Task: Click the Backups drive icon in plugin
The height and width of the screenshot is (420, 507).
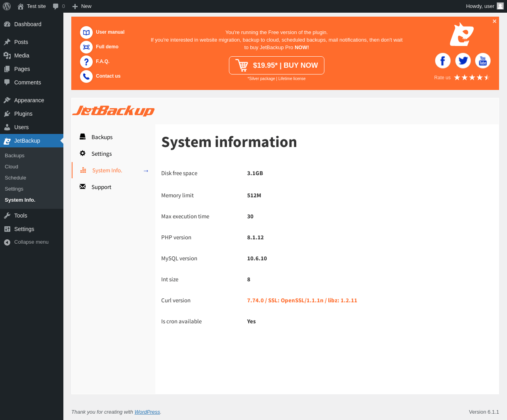Action: (x=82, y=137)
